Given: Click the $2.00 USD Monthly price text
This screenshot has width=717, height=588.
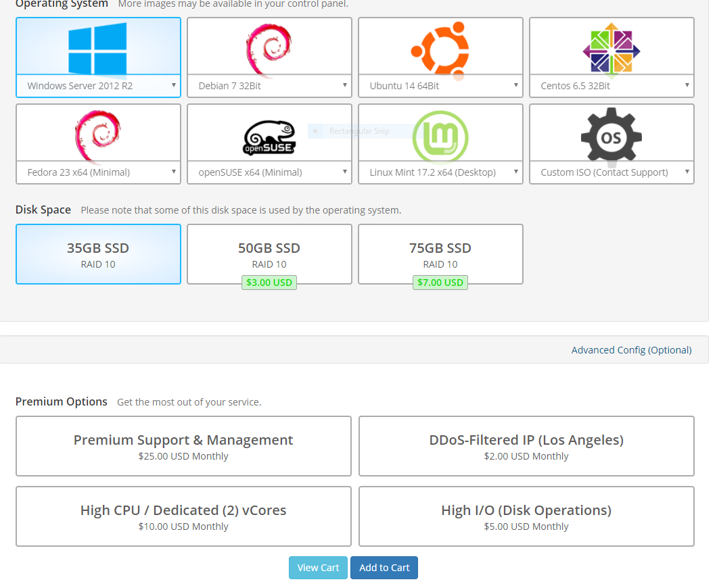Looking at the screenshot, I should (526, 456).
